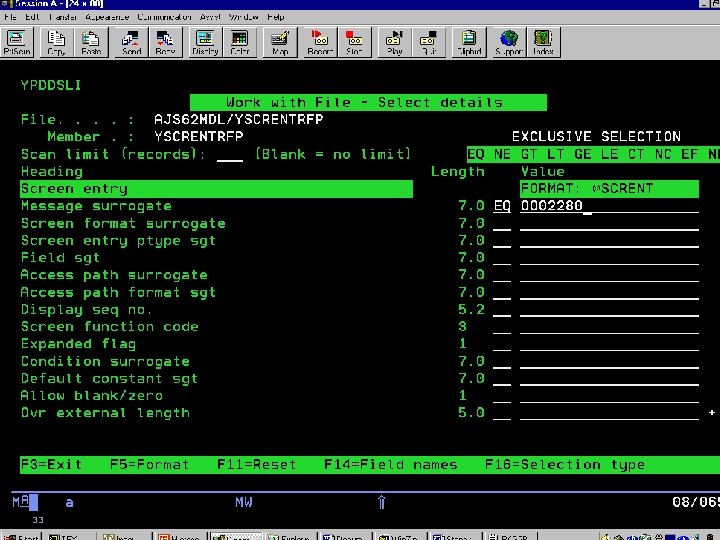The image size is (720, 540).
Task: Open the Appearance menu
Action: 107,17
